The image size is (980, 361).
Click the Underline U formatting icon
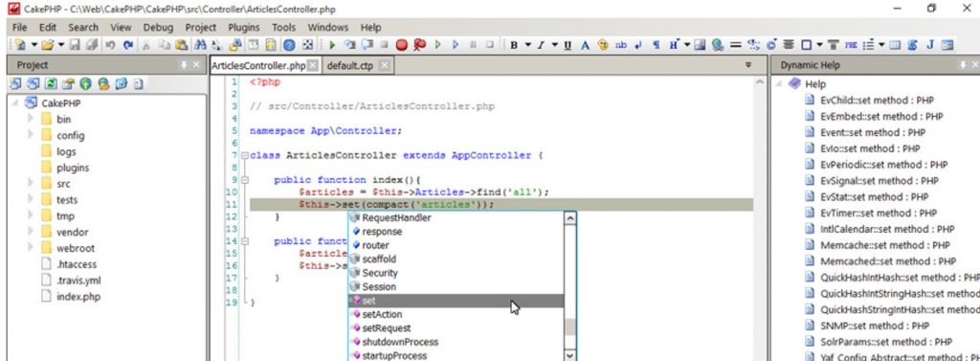pos(568,45)
